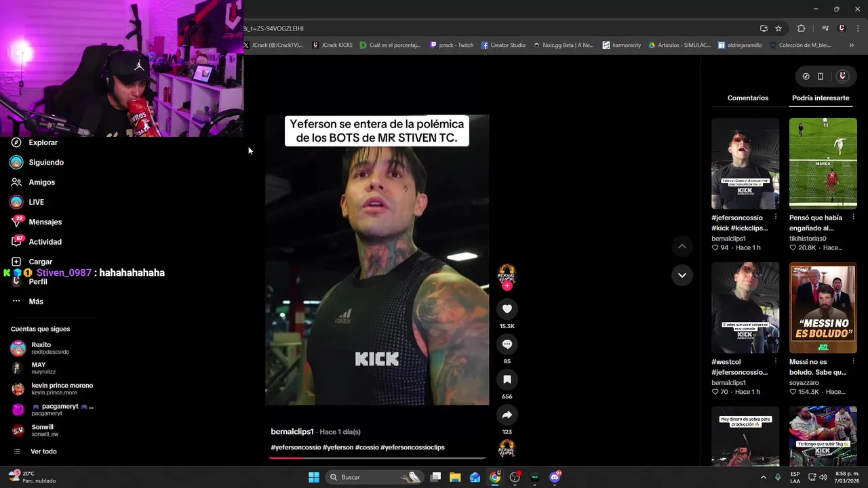
Task: Click the #yefersoncossioclips hashtag
Action: pos(412,447)
